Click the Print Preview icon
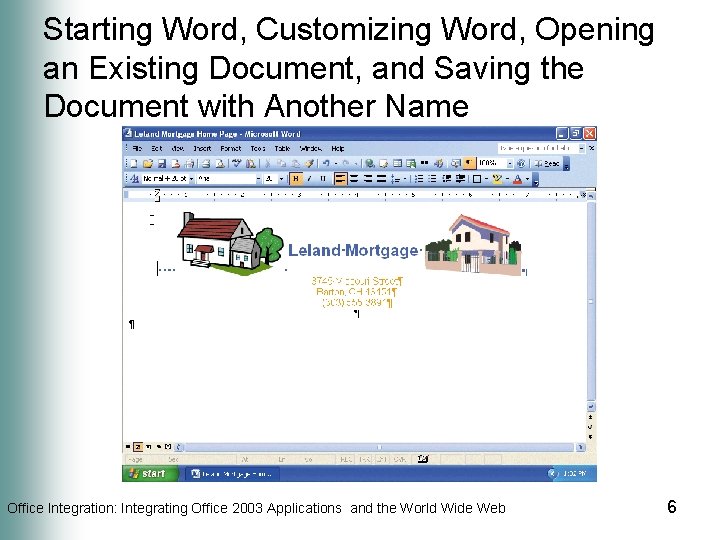 tap(219, 163)
